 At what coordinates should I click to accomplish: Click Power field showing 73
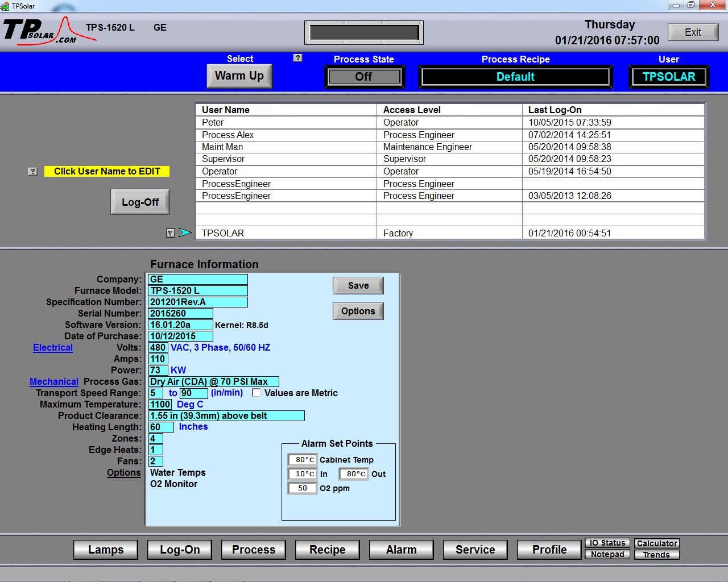(x=158, y=370)
